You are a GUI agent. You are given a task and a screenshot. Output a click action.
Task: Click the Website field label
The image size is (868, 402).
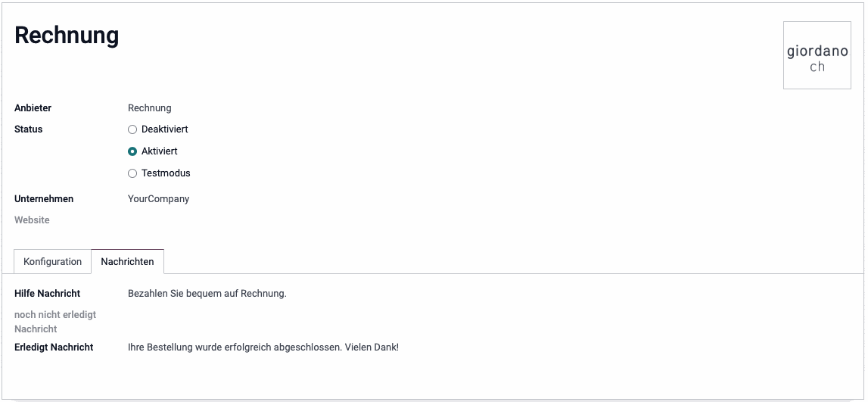coord(32,220)
